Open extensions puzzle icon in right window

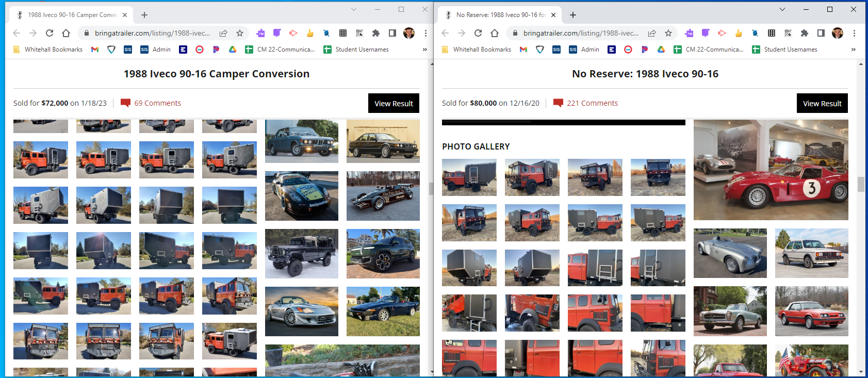[x=805, y=33]
